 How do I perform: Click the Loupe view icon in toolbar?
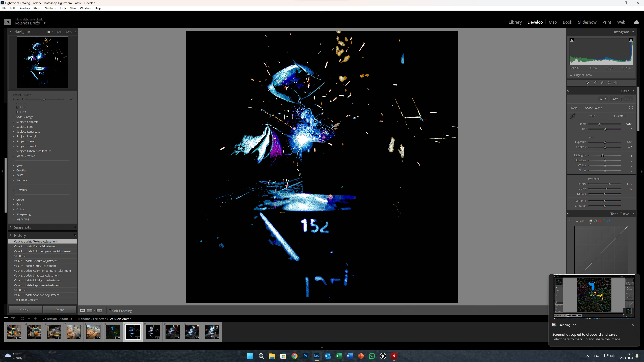83,311
